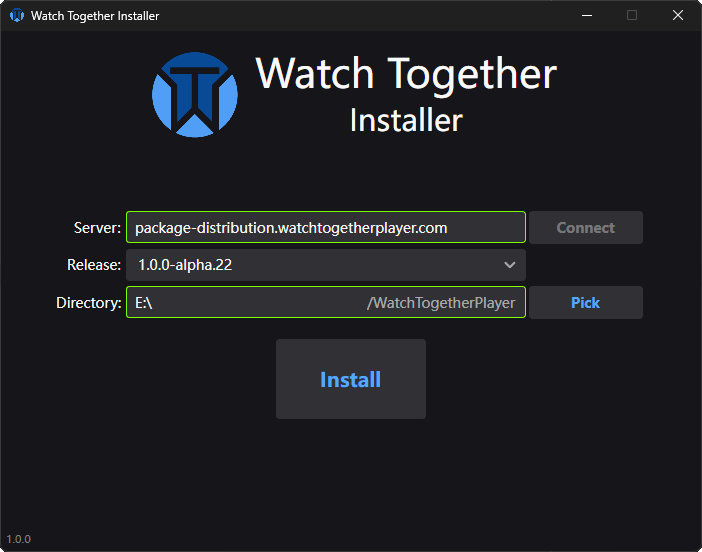This screenshot has width=702, height=552.
Task: Click the /WatchTogetherPlayer suffix text
Action: (x=441, y=303)
